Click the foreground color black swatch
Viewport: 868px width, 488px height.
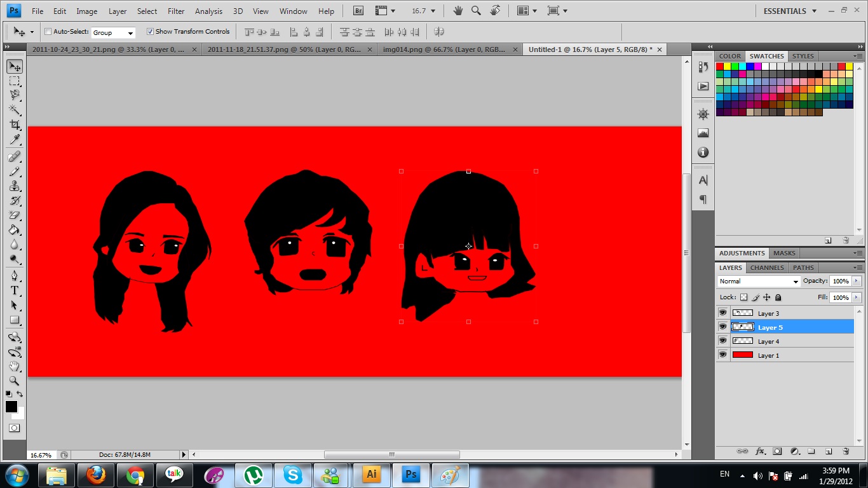point(11,407)
